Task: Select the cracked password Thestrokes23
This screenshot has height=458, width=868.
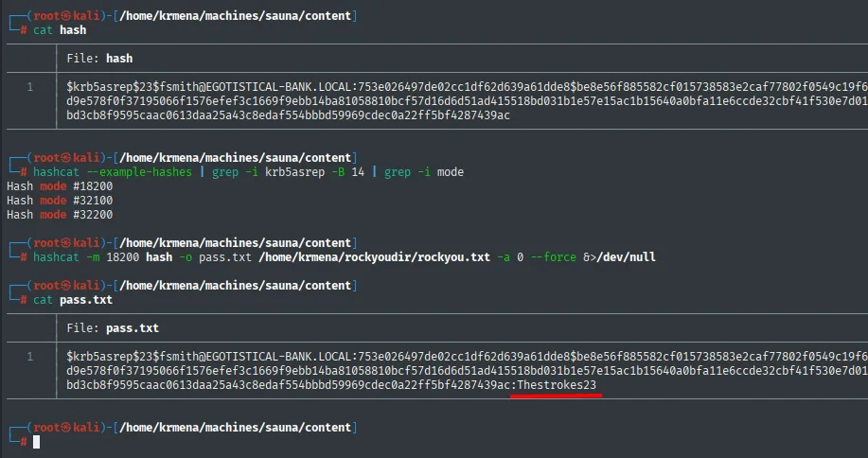Action: (557, 384)
